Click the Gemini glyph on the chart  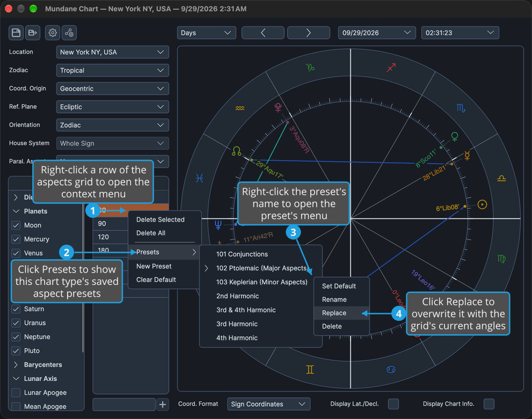[x=310, y=370]
